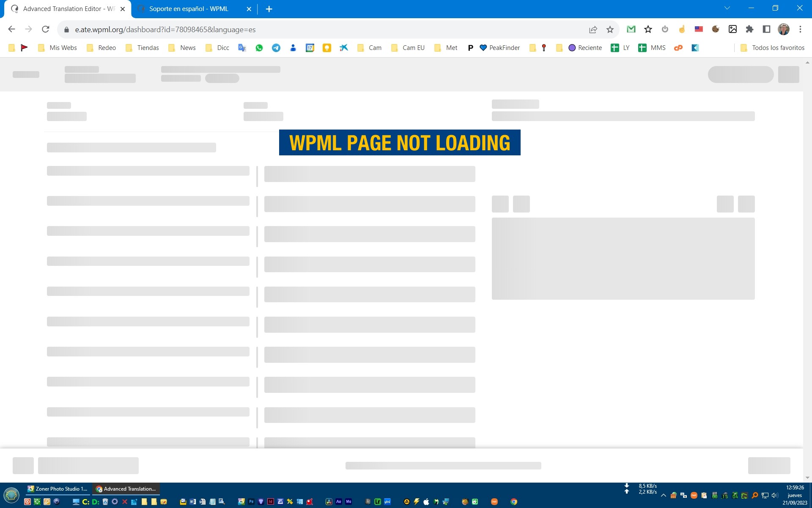The height and width of the screenshot is (508, 812).
Task: Bookmark this page with the star
Action: (610, 29)
